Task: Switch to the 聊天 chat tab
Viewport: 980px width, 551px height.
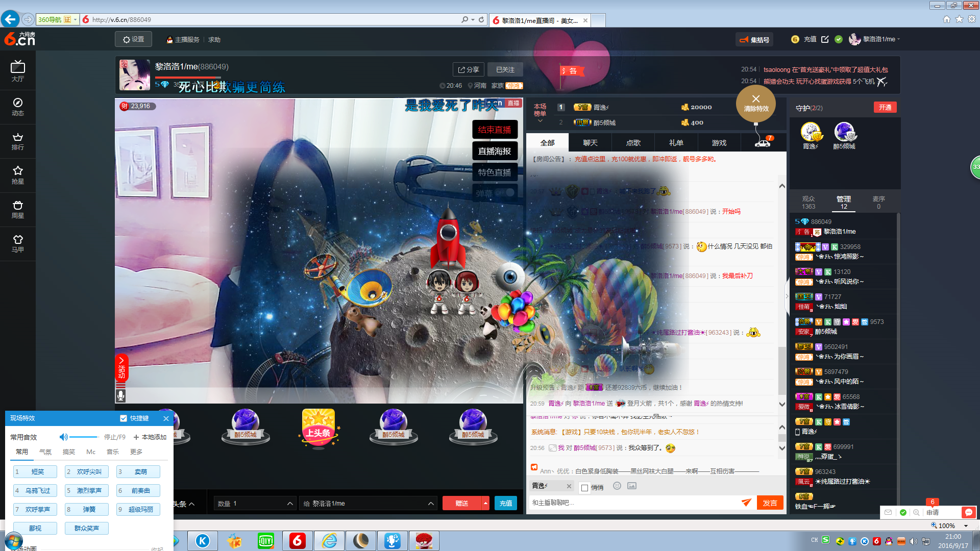Action: [x=590, y=143]
